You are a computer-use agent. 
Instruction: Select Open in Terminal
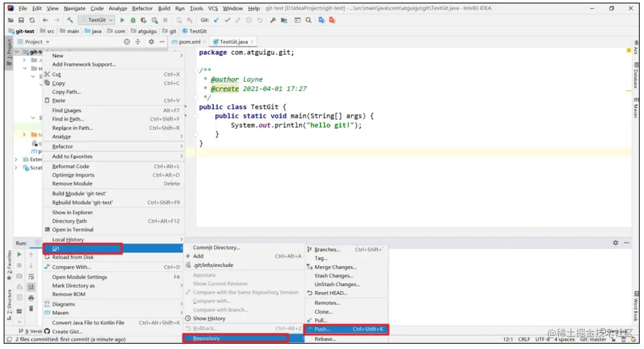point(113,230)
